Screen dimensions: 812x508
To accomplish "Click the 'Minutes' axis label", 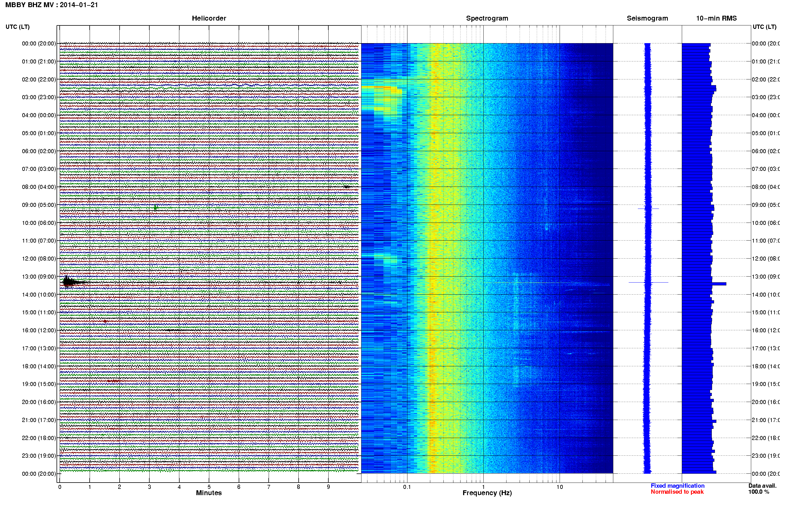I will tap(209, 493).
